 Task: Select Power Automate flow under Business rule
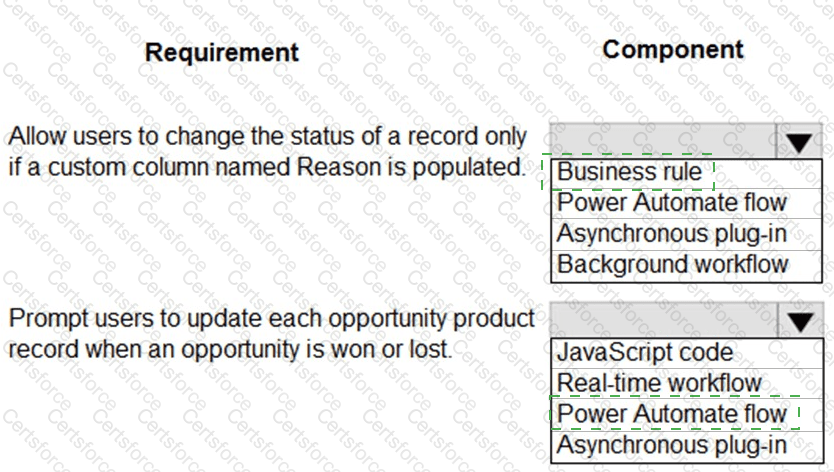click(x=672, y=203)
